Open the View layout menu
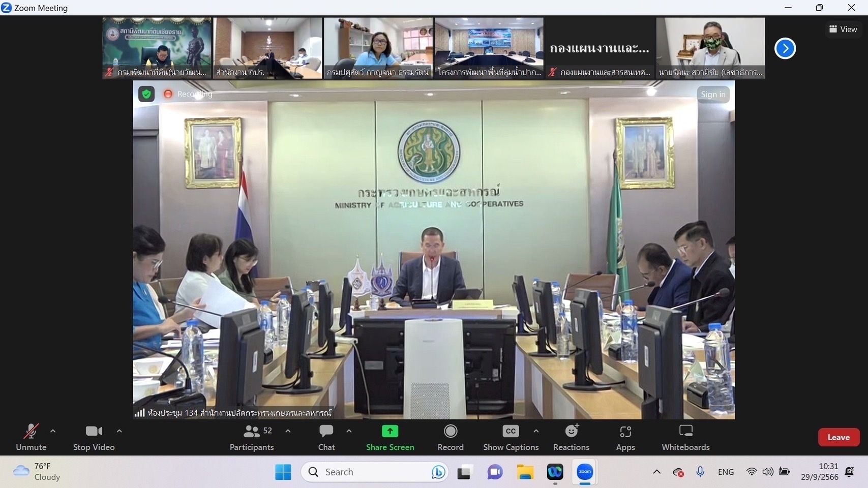This screenshot has height=488, width=868. tap(843, 29)
